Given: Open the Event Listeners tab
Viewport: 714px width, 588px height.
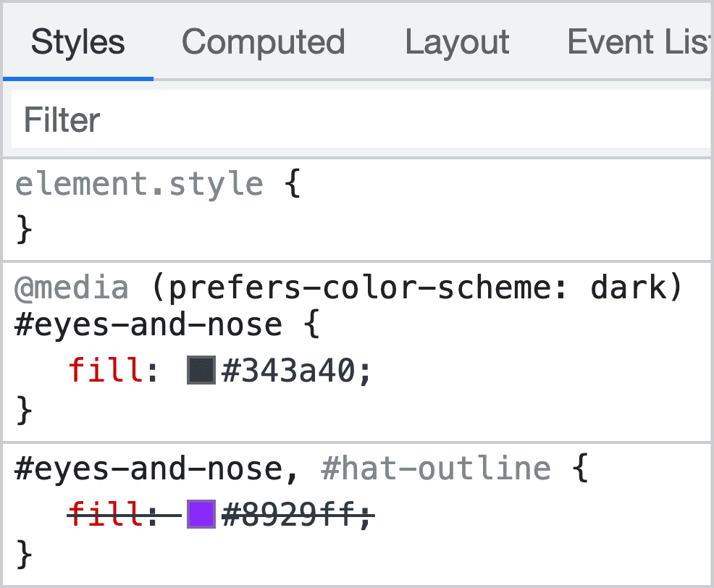Looking at the screenshot, I should (637, 42).
